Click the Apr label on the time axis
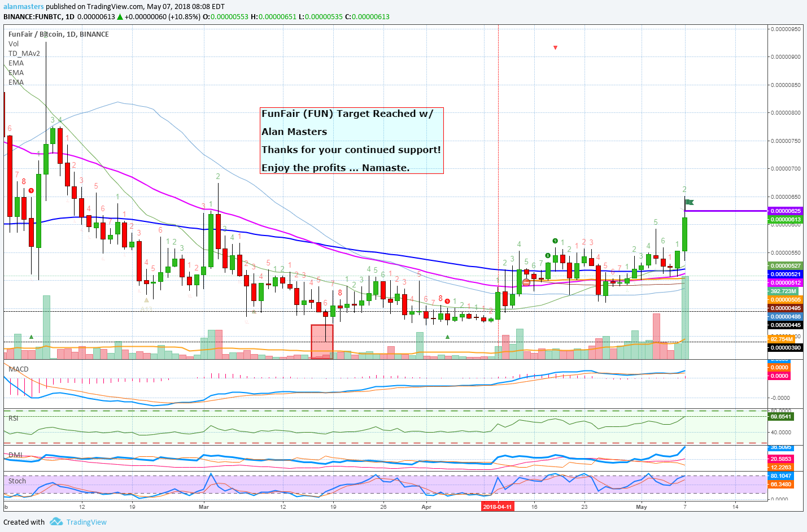Viewport: 807px width, 532px height. pos(426,507)
